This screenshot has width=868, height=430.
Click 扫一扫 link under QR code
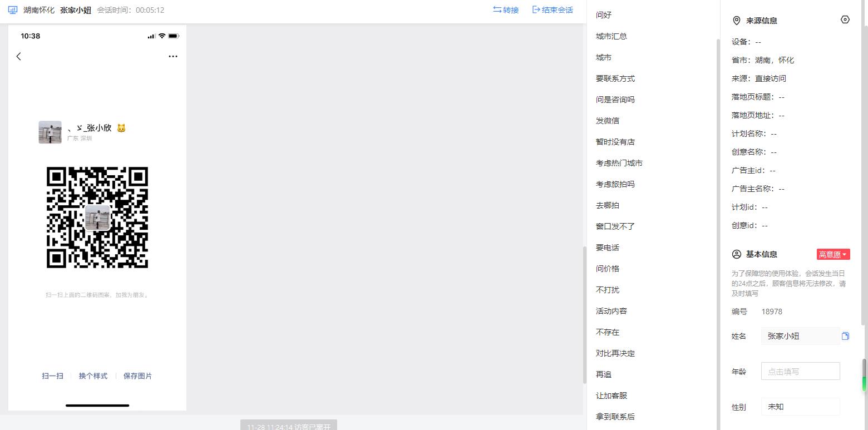pos(52,376)
